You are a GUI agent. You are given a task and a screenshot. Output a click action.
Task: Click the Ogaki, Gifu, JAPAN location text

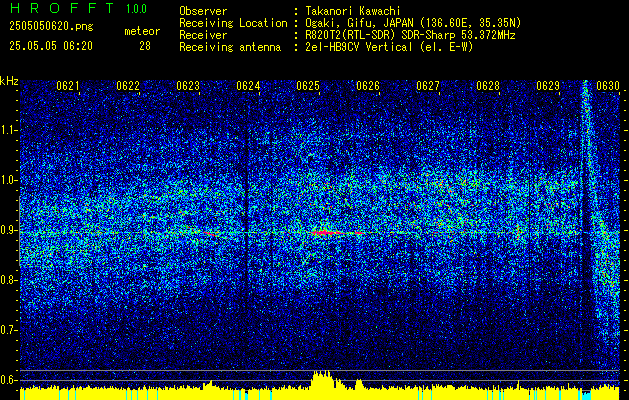pyautogui.click(x=413, y=23)
